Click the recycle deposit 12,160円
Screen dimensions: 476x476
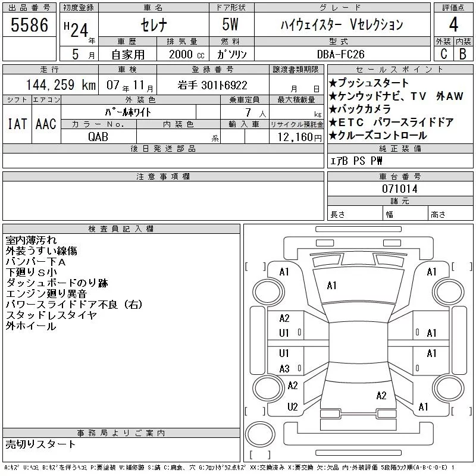tap(299, 137)
